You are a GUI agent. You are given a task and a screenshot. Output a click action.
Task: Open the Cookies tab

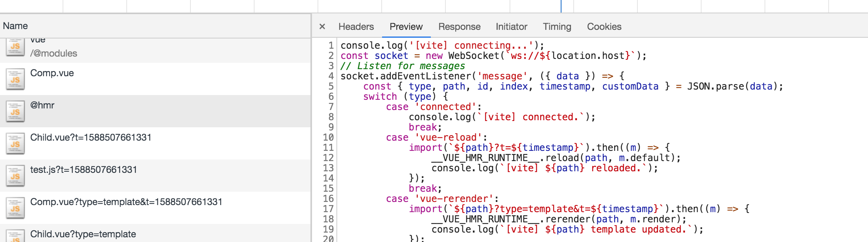[x=604, y=26]
